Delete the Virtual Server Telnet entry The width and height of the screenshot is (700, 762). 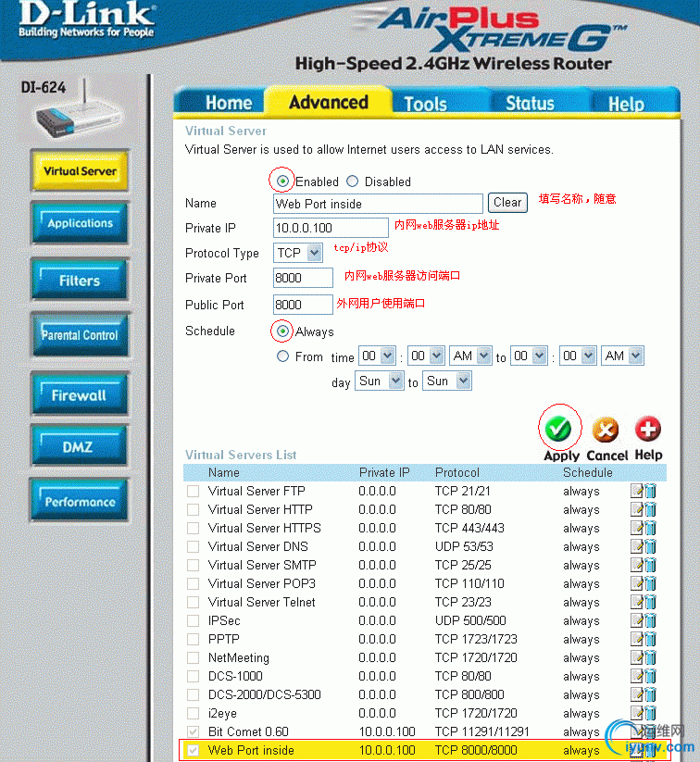point(650,602)
